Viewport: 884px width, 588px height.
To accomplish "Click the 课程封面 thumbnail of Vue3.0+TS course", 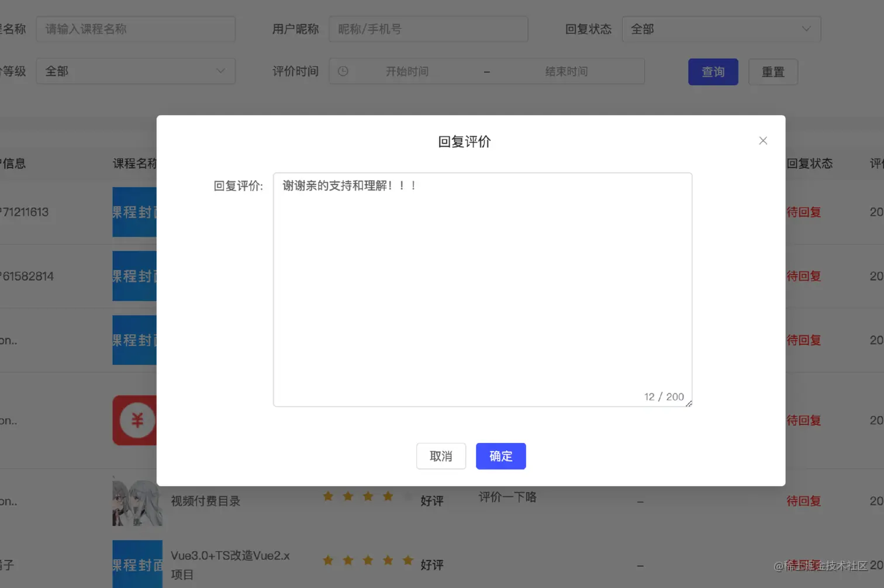I will click(137, 565).
